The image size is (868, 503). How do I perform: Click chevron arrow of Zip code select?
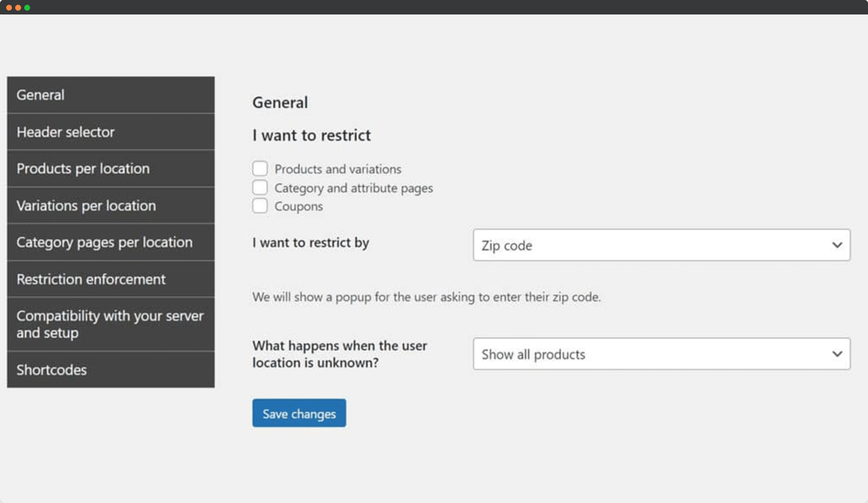837,245
